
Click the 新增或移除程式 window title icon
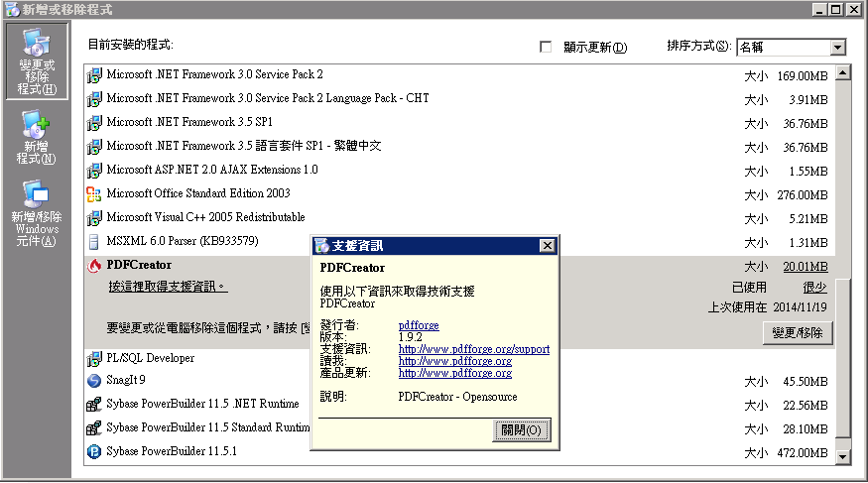(x=12, y=9)
